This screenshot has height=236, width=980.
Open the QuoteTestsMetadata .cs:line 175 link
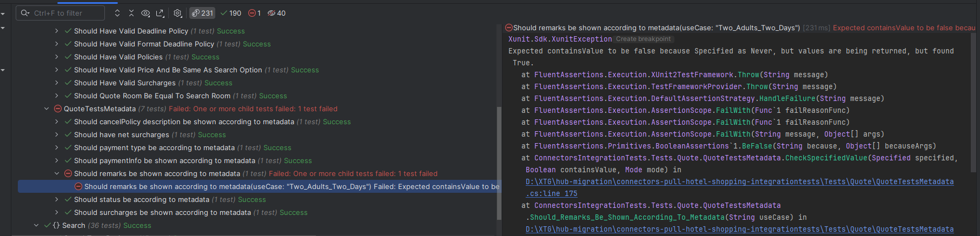[x=552, y=193]
